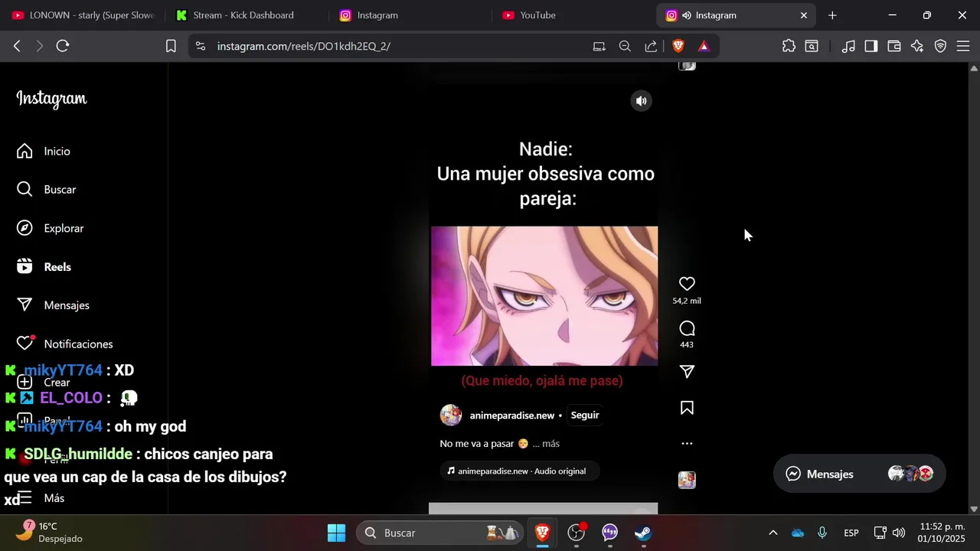Screen dimensions: 980x551
Task: Open the clock and date panel
Action: pyautogui.click(x=942, y=533)
